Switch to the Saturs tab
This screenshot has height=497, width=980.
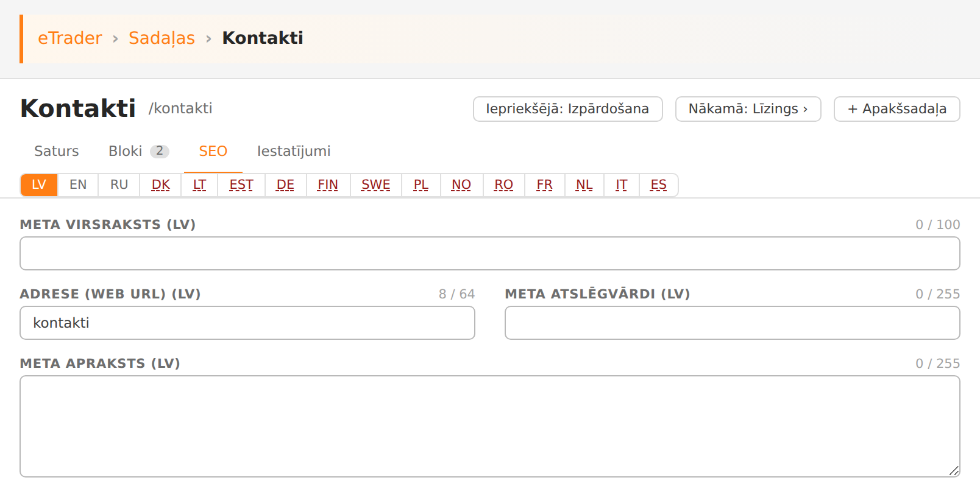(57, 151)
